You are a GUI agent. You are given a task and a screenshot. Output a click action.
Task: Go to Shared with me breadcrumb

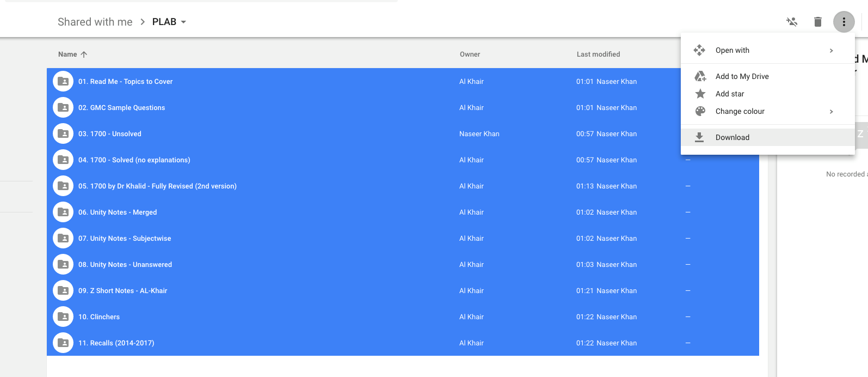[95, 22]
